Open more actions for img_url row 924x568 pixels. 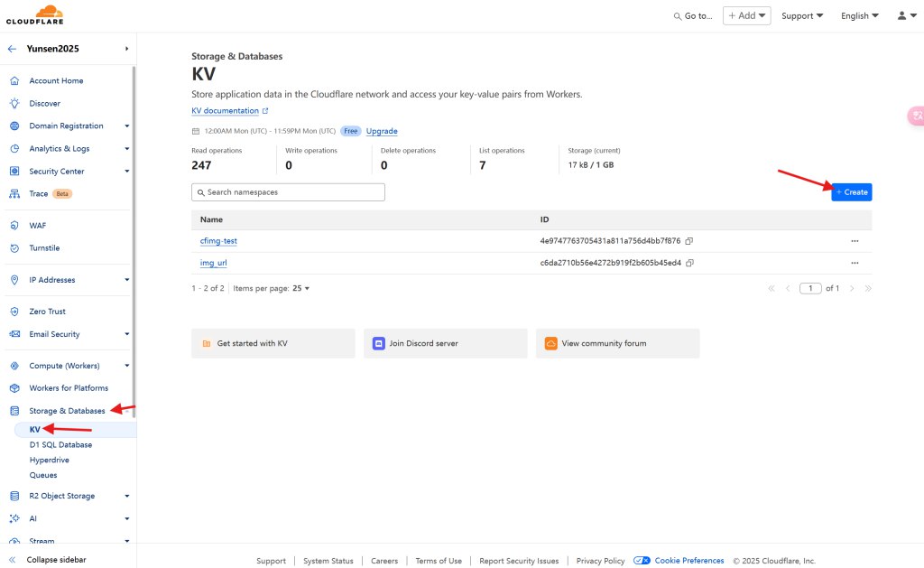855,263
